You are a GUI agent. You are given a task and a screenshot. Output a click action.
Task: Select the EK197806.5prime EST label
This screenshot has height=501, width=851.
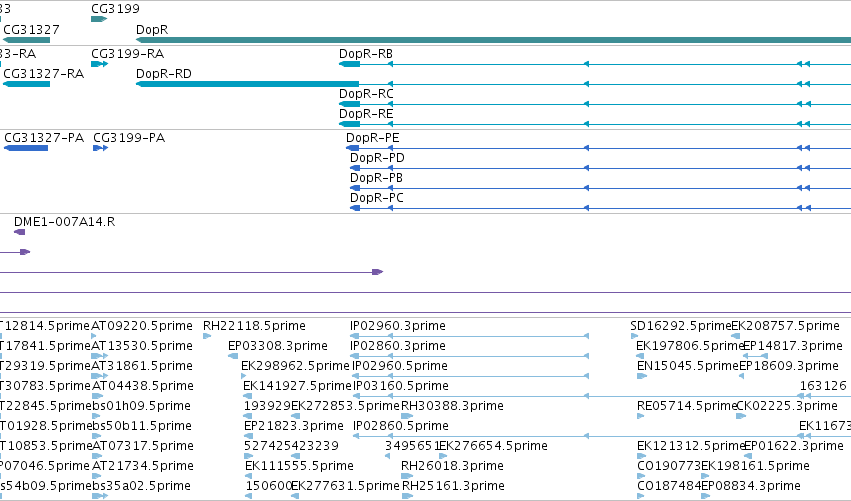(x=689, y=346)
